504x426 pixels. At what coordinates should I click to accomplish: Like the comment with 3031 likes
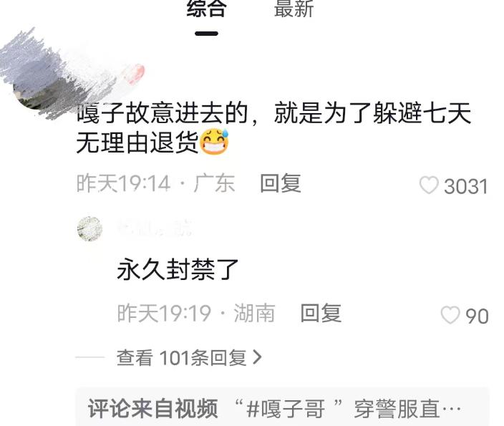429,185
